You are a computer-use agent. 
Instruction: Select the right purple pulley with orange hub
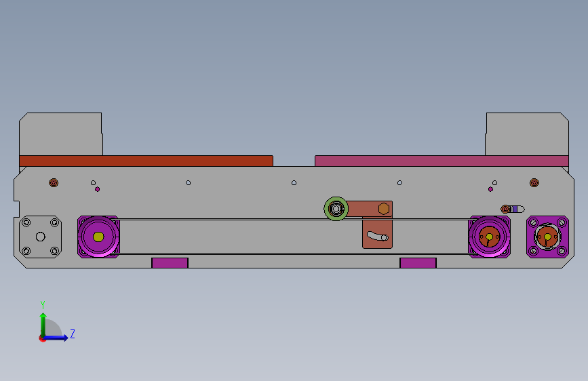tap(489, 237)
